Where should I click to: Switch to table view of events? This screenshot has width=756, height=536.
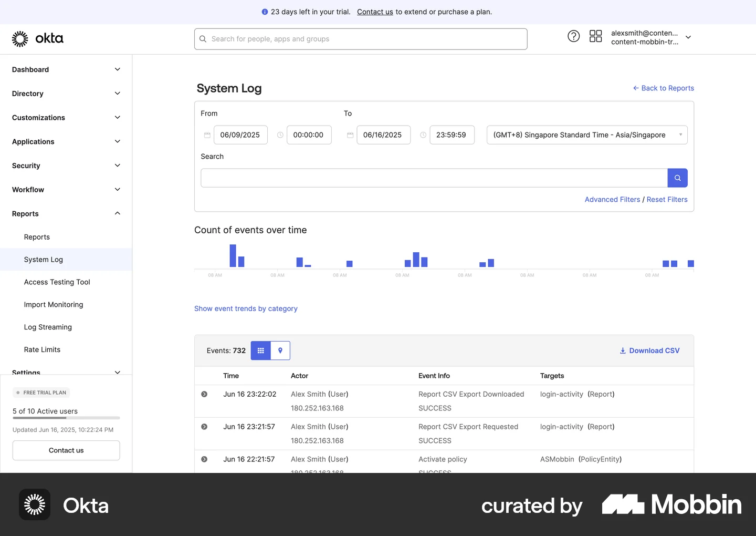(261, 351)
